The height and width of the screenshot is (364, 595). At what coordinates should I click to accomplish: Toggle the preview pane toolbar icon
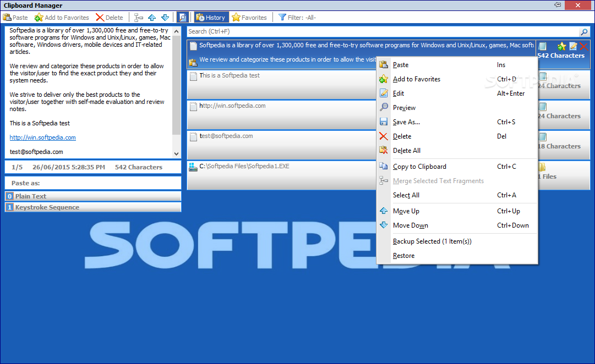coord(183,18)
